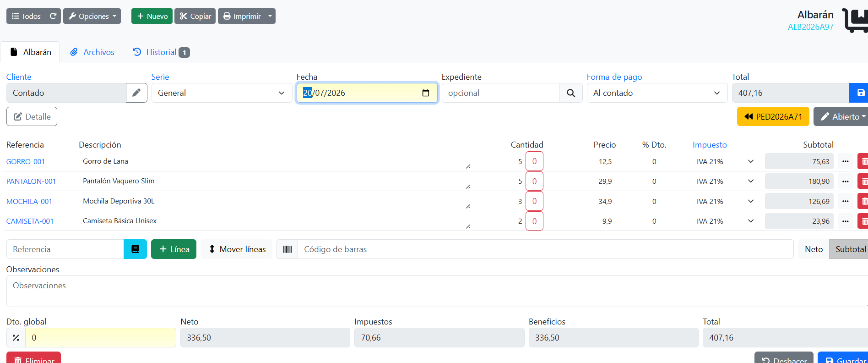Open the Impuesto dropdown for PANTALON-001
The height and width of the screenshot is (363, 868).
(x=725, y=181)
